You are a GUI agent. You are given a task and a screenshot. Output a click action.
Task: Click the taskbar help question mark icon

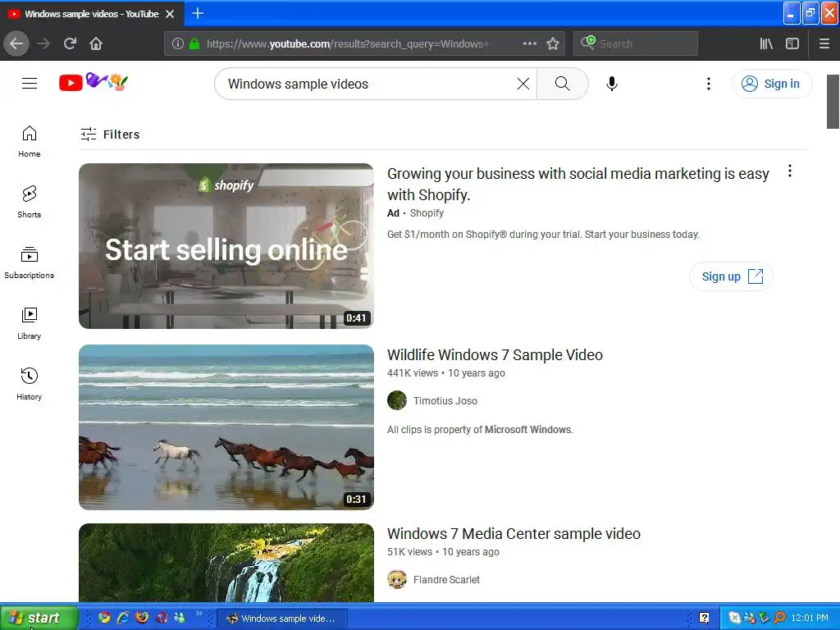(x=704, y=618)
